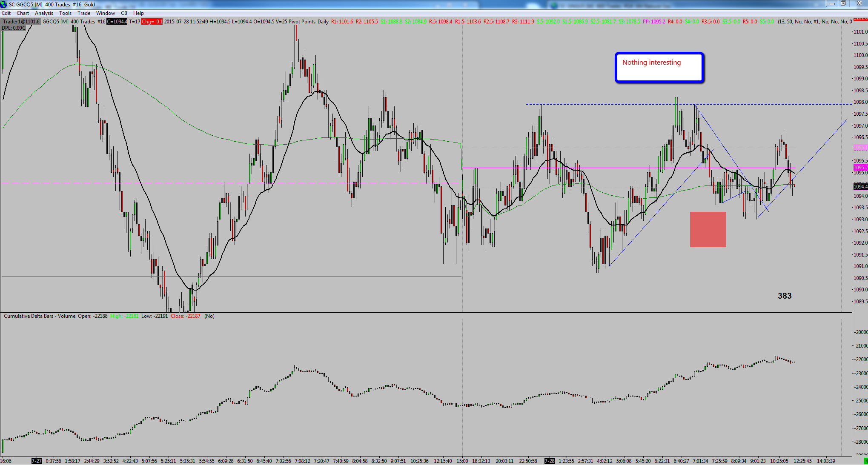This screenshot has width=868, height=465.
Task: Click the '15:00' time label on axis
Action: pyautogui.click(x=462, y=461)
